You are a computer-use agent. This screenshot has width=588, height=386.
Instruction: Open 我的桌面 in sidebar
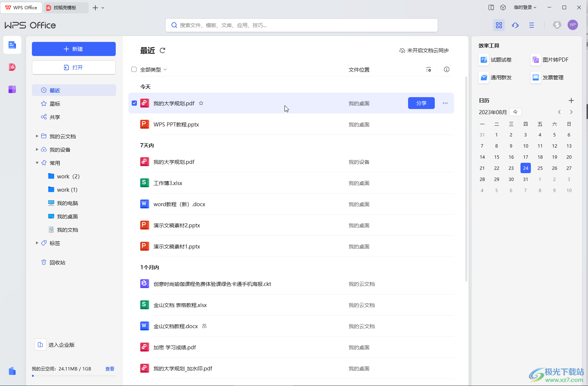[63, 216]
